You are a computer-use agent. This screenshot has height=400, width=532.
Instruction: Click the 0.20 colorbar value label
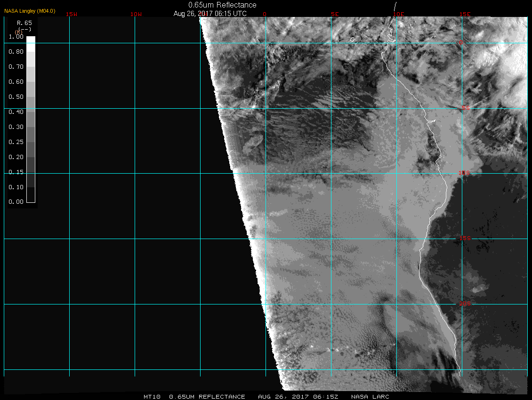click(16, 157)
